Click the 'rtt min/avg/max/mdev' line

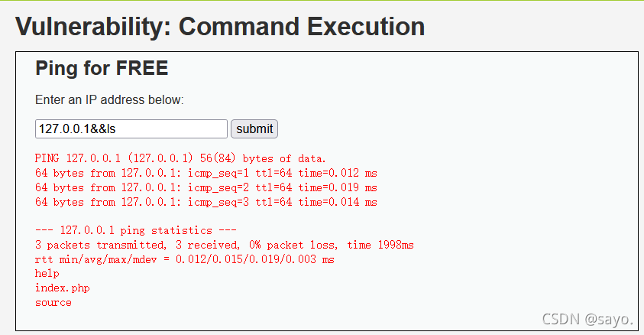pos(185,259)
